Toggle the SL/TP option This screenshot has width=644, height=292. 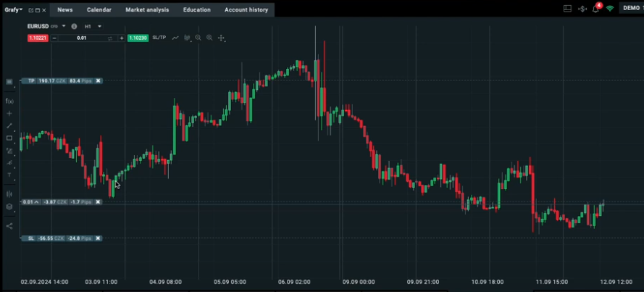tap(159, 38)
